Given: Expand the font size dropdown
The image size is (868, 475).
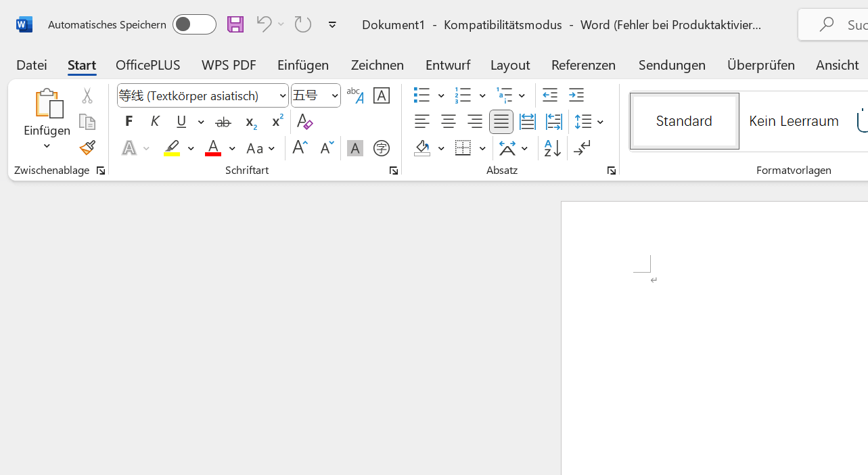Looking at the screenshot, I should tap(334, 96).
